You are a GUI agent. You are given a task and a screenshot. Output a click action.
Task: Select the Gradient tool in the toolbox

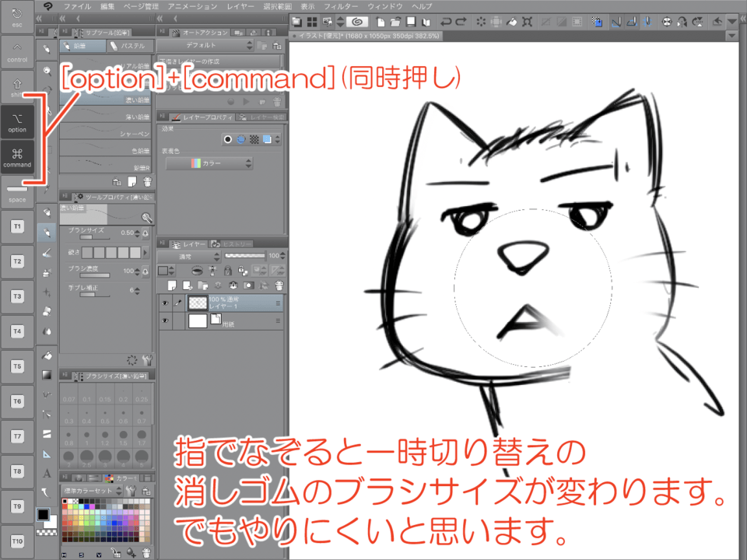pyautogui.click(x=47, y=375)
